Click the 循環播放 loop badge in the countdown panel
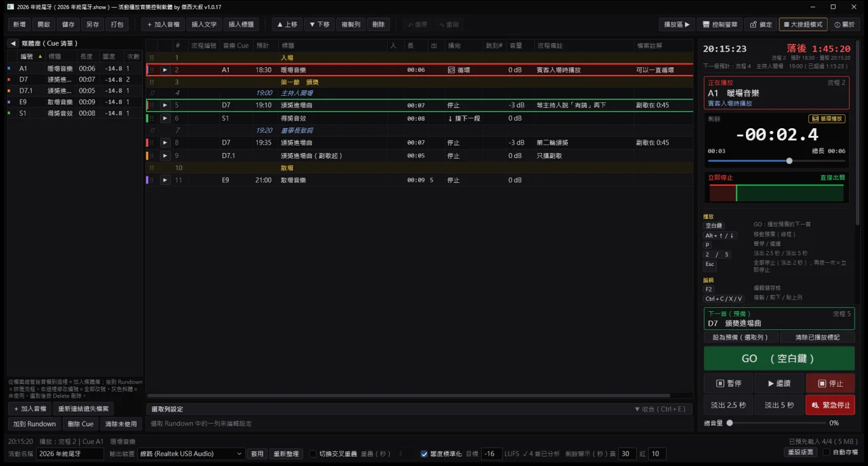 827,119
